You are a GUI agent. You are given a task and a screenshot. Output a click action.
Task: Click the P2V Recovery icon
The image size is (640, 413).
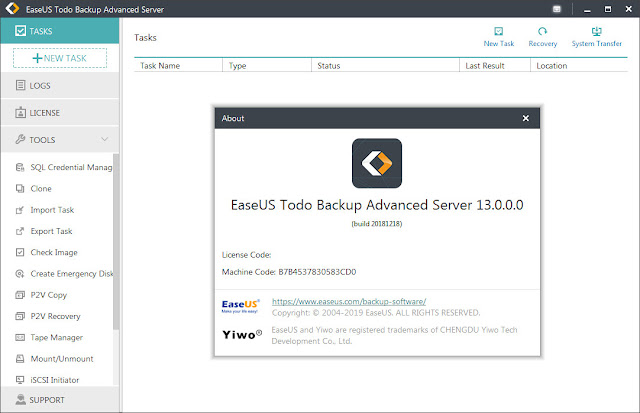click(20, 316)
